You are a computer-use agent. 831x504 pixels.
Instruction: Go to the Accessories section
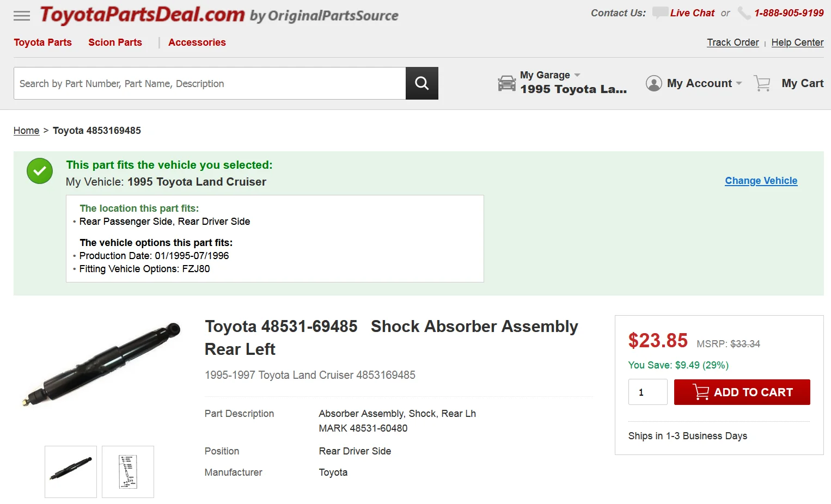[x=197, y=42]
